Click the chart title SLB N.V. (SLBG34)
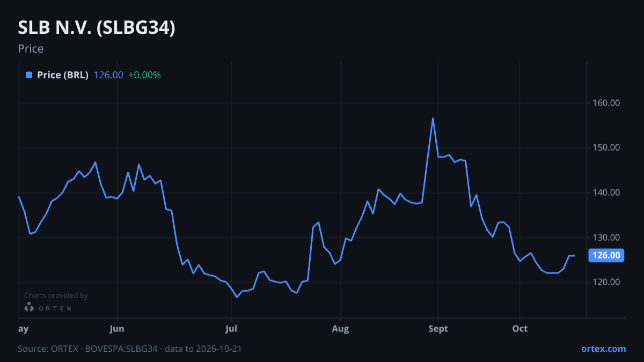Viewport: 644px width, 362px height. click(x=97, y=28)
